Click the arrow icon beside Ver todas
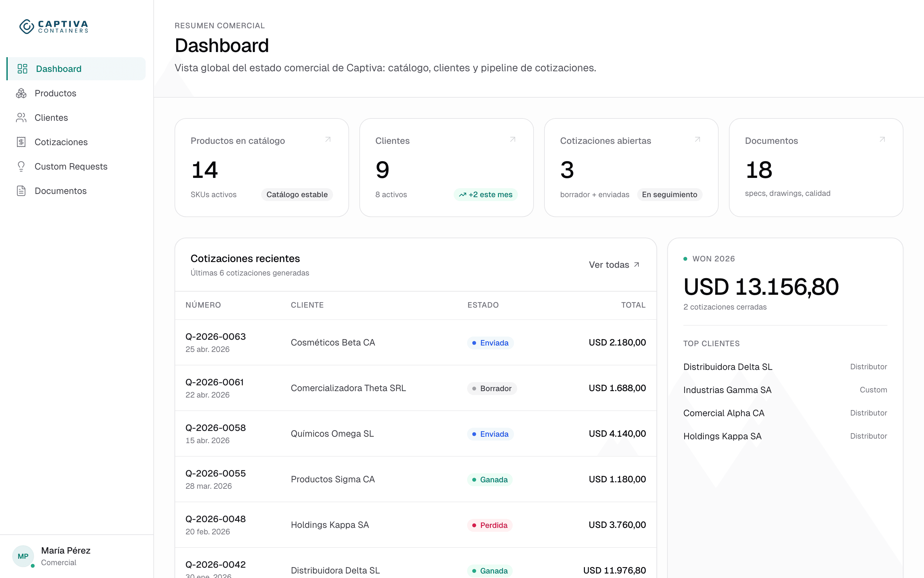 pyautogui.click(x=637, y=265)
